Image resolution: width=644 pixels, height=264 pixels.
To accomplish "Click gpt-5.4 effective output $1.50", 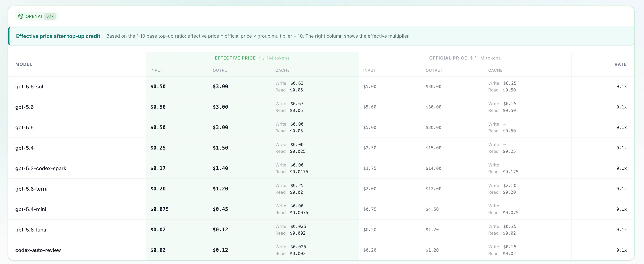I will coord(220,148).
